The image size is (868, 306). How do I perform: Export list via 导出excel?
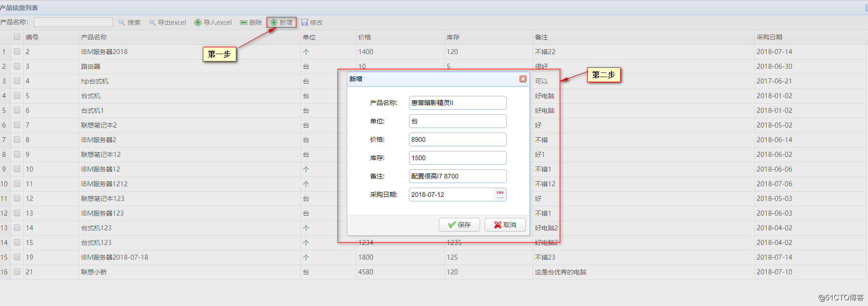[x=168, y=22]
